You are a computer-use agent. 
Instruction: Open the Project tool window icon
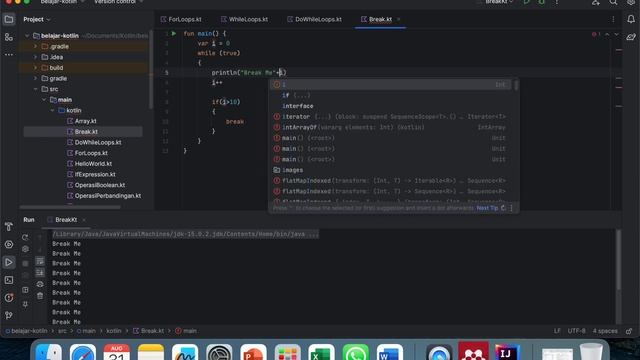[9, 19]
